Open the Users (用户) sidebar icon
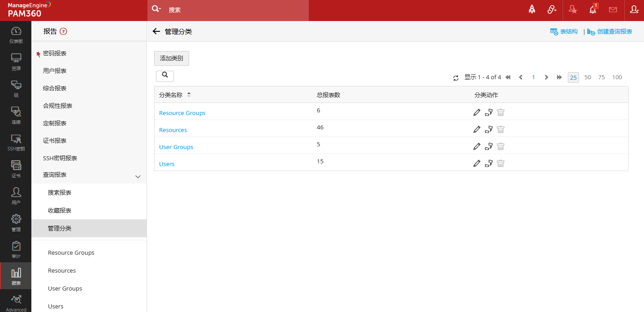The width and height of the screenshot is (644, 312). [x=16, y=196]
